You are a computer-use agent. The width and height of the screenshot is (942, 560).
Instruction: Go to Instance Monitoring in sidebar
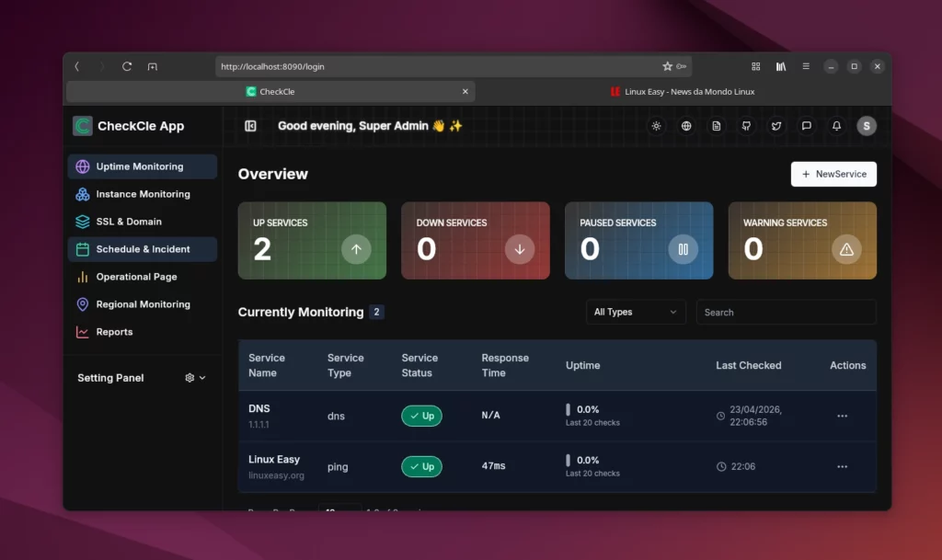coord(143,194)
